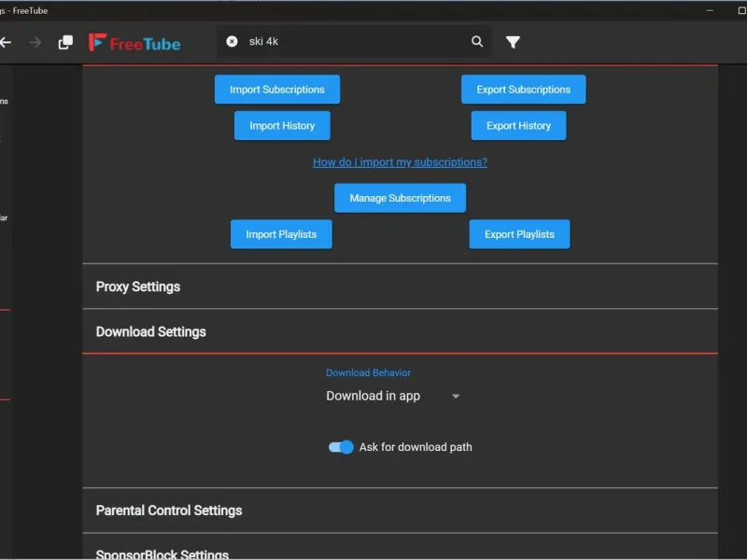Open 'How do I import my subscriptions?' link

pyautogui.click(x=400, y=162)
